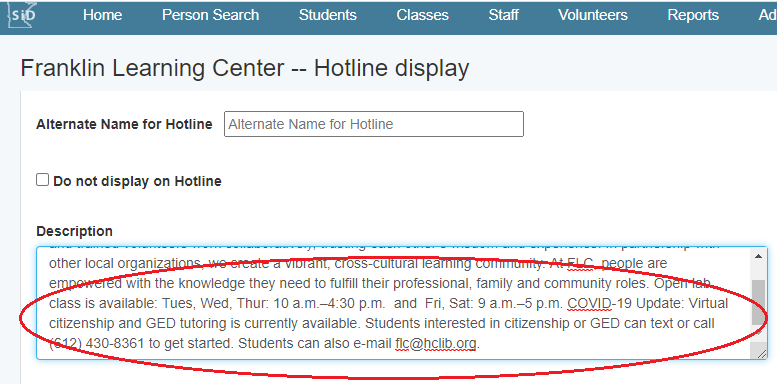Viewport: 777px width, 384px height.
Task: Focus the Alternate Name for Hotline field
Action: (374, 124)
